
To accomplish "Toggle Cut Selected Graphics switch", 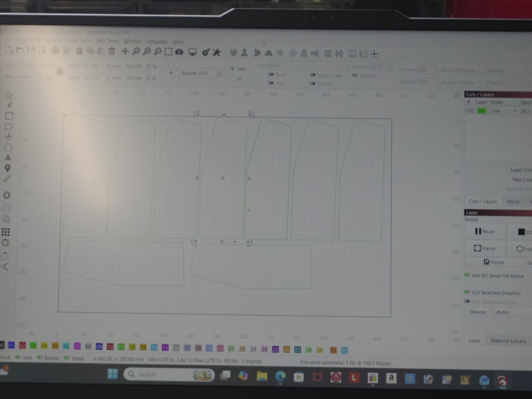I will [x=467, y=292].
